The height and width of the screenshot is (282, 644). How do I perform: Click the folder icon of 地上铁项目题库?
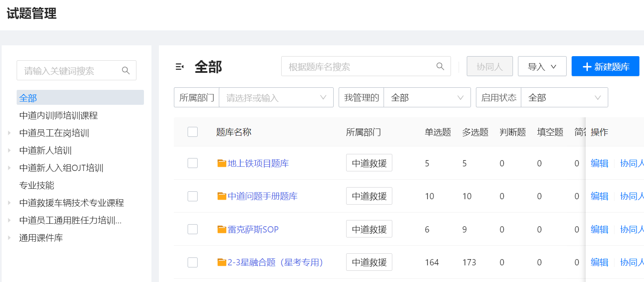click(222, 163)
